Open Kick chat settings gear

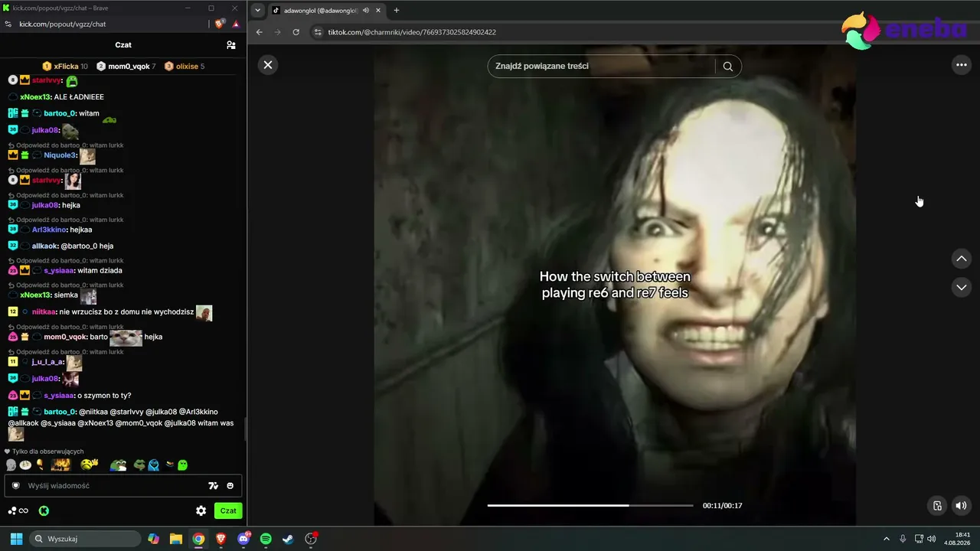(201, 511)
